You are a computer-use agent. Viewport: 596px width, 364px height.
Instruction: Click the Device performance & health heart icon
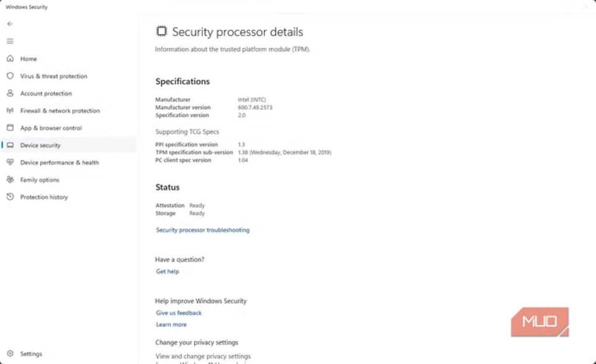[x=9, y=162]
